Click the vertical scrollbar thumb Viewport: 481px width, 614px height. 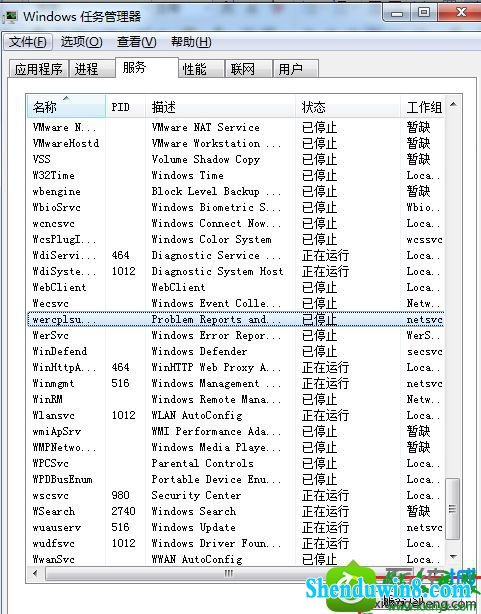[x=453, y=509]
